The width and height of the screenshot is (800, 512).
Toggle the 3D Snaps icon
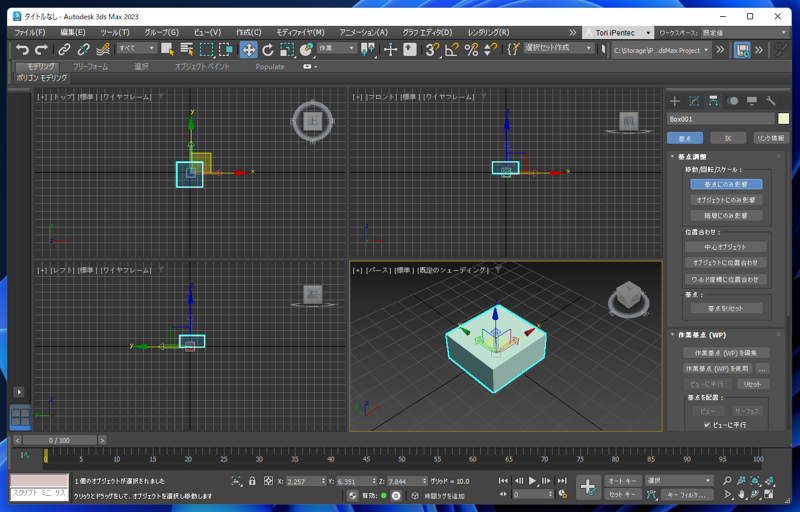tap(432, 49)
